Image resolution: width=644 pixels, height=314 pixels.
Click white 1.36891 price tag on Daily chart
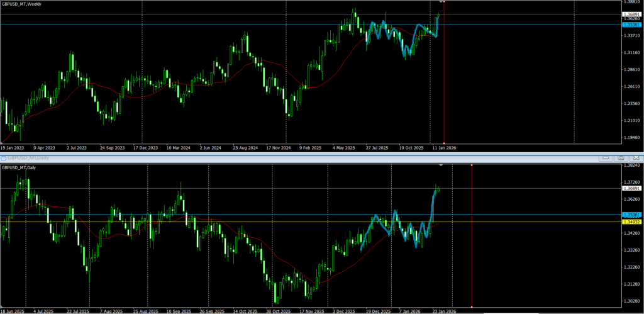pos(631,188)
